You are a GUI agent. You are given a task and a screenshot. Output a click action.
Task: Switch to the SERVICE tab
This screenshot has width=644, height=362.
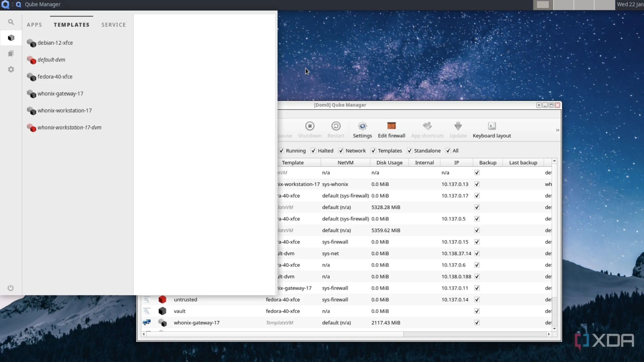pos(114,25)
